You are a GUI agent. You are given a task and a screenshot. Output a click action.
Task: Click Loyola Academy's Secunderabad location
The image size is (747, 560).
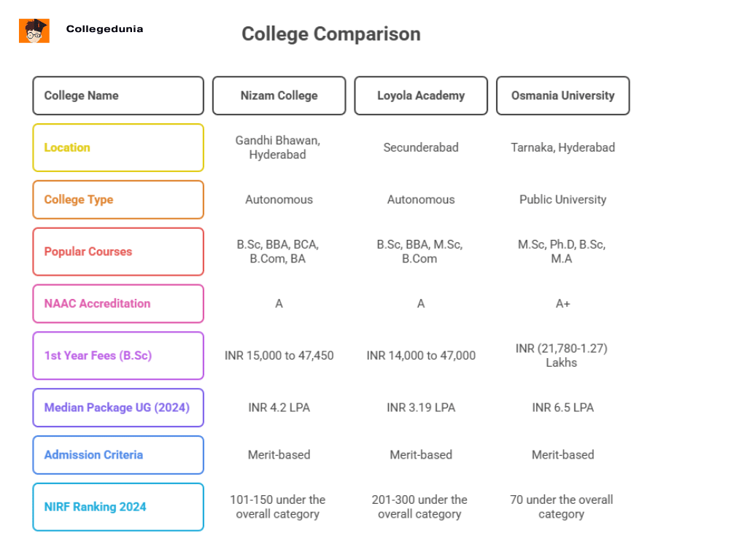point(421,147)
